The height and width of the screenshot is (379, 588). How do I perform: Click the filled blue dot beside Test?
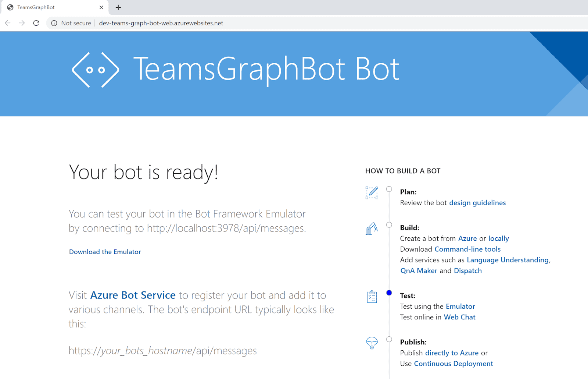pyautogui.click(x=389, y=293)
